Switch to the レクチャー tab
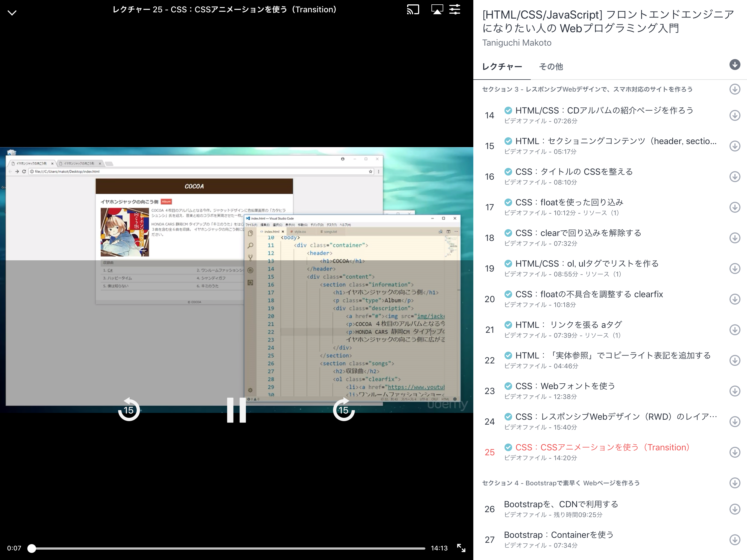 [x=502, y=66]
